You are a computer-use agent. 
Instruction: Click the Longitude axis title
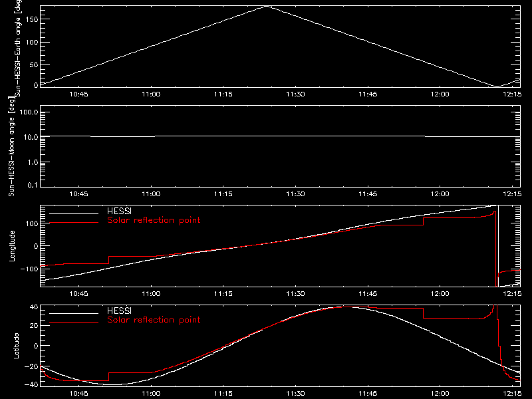pos(12,246)
